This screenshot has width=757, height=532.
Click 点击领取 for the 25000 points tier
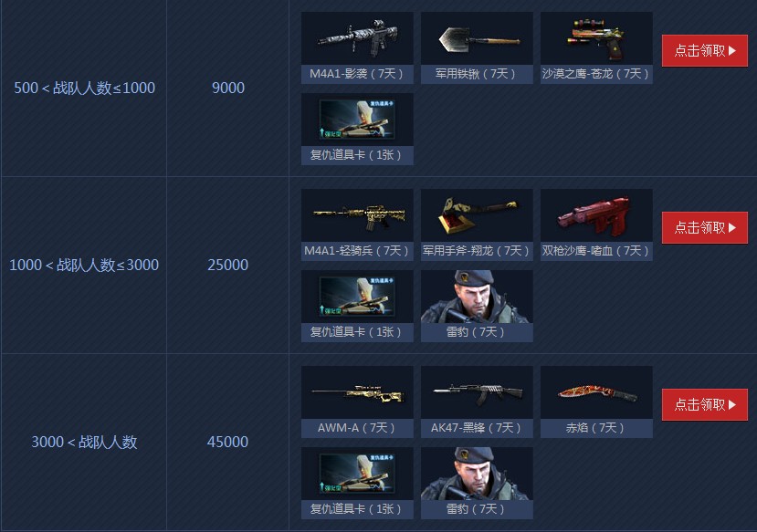pos(704,227)
